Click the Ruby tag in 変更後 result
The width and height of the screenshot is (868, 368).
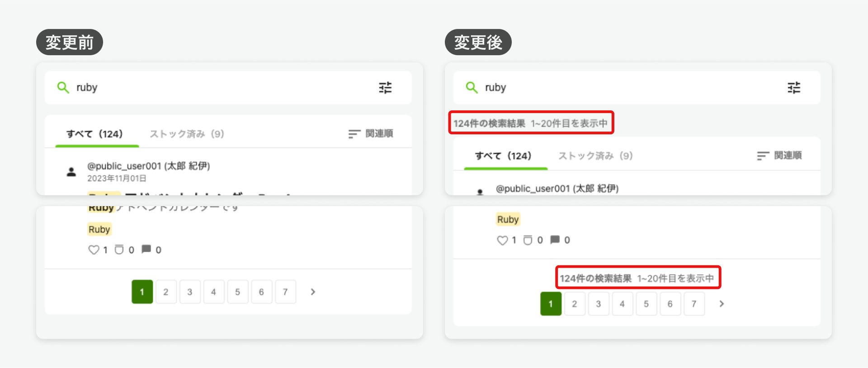click(508, 219)
